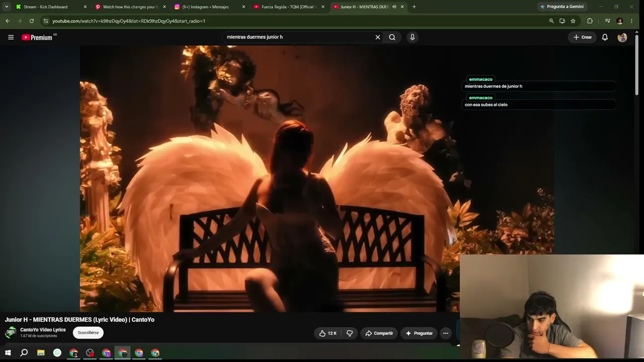
Task: Share video via Compartir button
Action: tap(379, 333)
